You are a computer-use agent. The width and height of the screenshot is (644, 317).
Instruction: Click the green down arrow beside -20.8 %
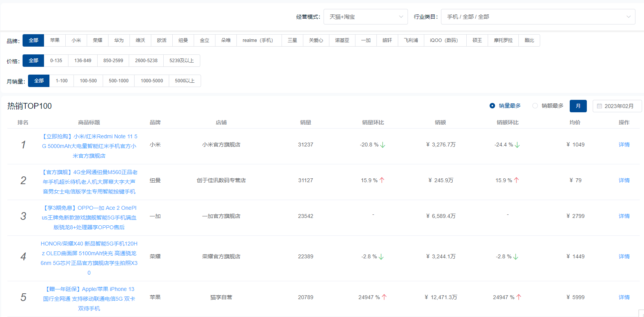(x=383, y=145)
